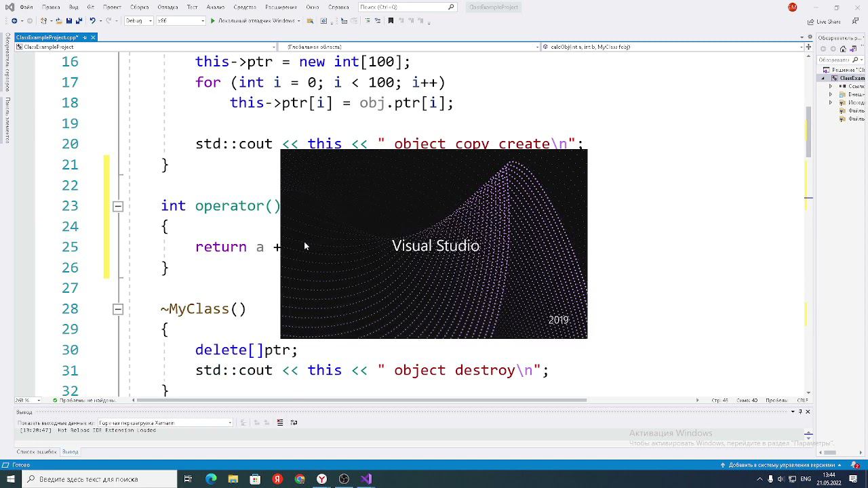This screenshot has width=868, height=488.
Task: Select the Решение solution tree item
Action: [x=845, y=70]
